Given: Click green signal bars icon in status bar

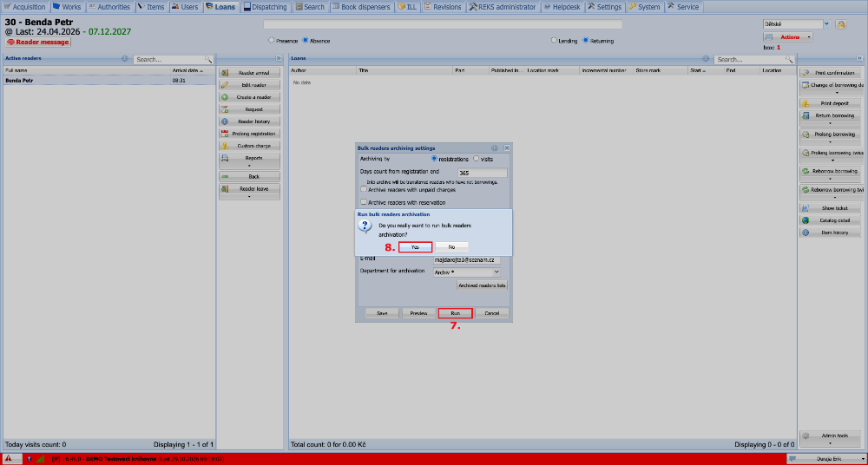Looking at the screenshot, I should click(x=41, y=459).
